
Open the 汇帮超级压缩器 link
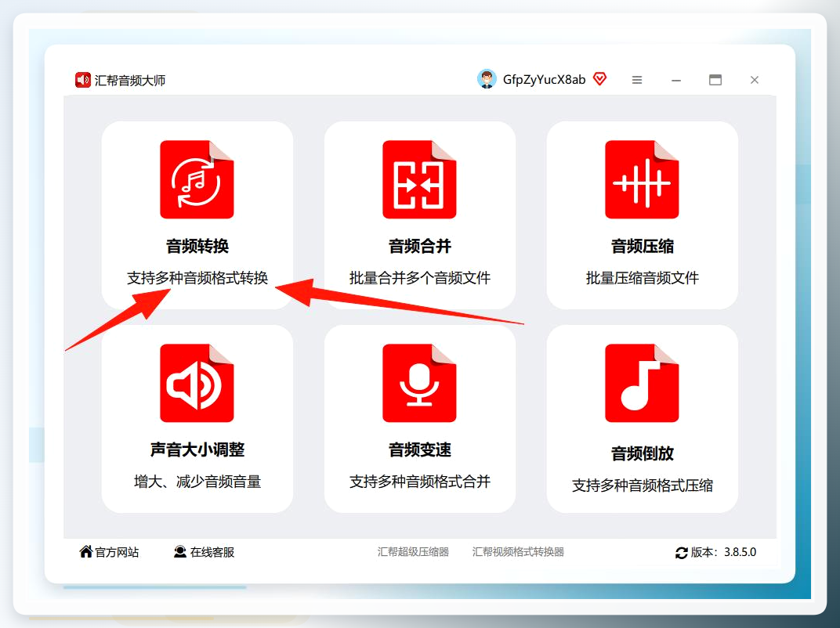413,552
